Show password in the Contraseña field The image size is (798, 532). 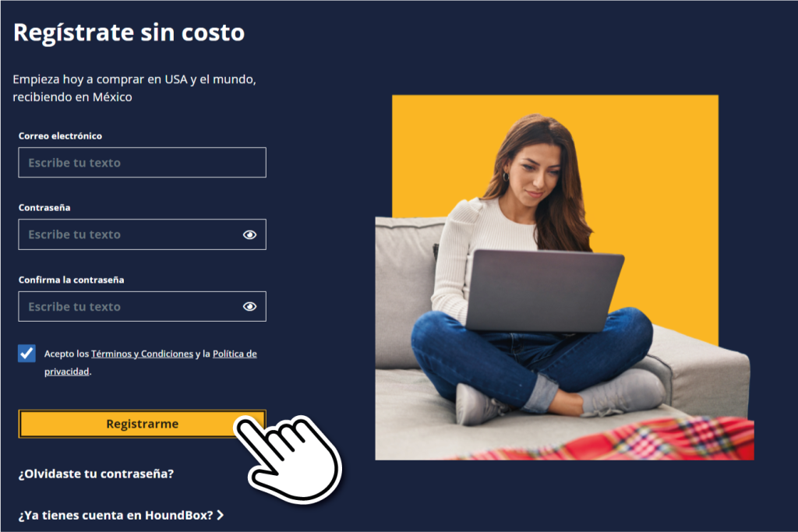[249, 234]
